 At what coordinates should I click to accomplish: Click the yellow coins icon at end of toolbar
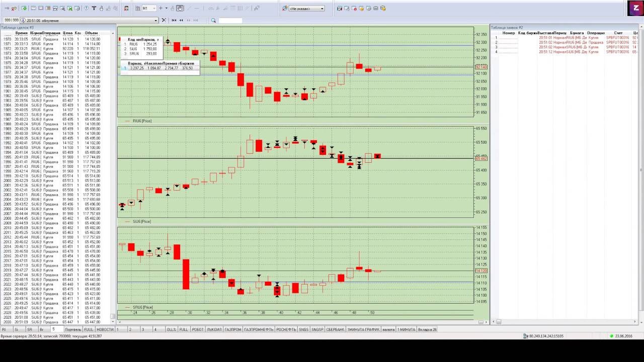(x=383, y=9)
